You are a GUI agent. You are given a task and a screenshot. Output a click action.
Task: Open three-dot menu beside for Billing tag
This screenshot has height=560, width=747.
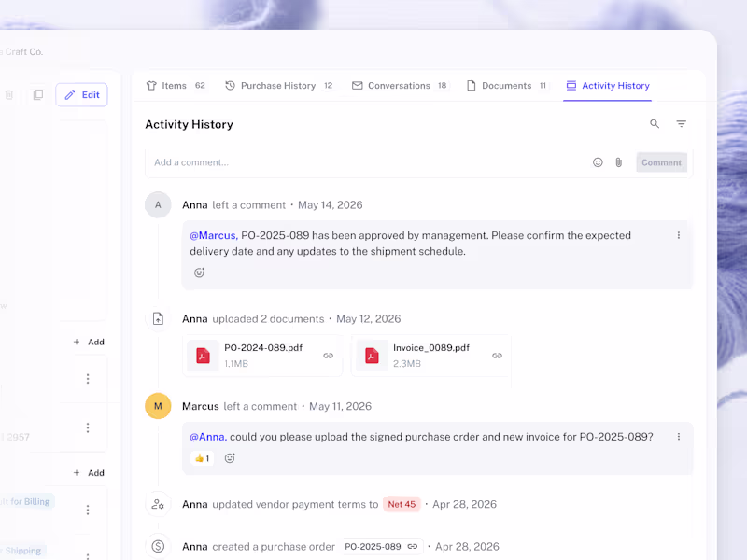click(x=88, y=510)
